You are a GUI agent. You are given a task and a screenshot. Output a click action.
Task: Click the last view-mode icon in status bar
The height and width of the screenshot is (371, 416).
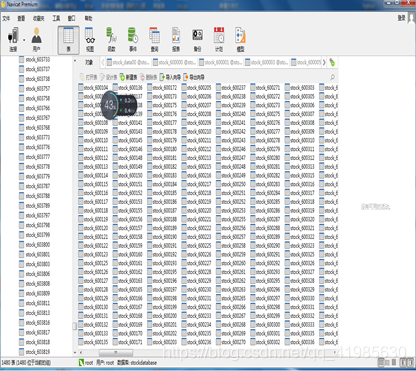point(410,362)
